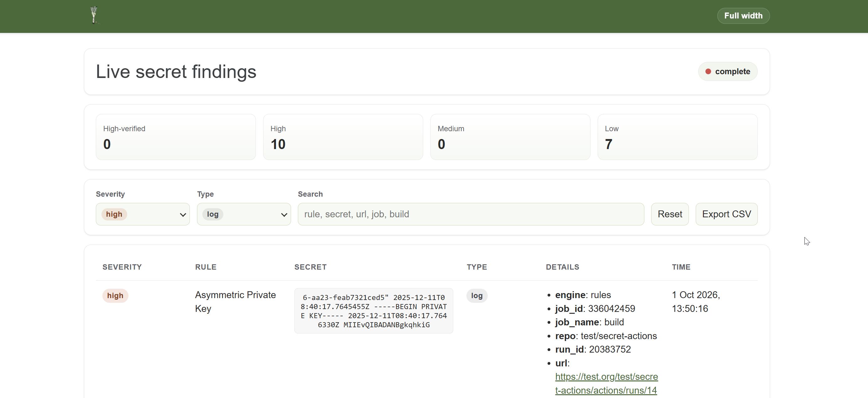Click the Asymmetric Private Key rule name
This screenshot has width=868, height=398.
(235, 302)
